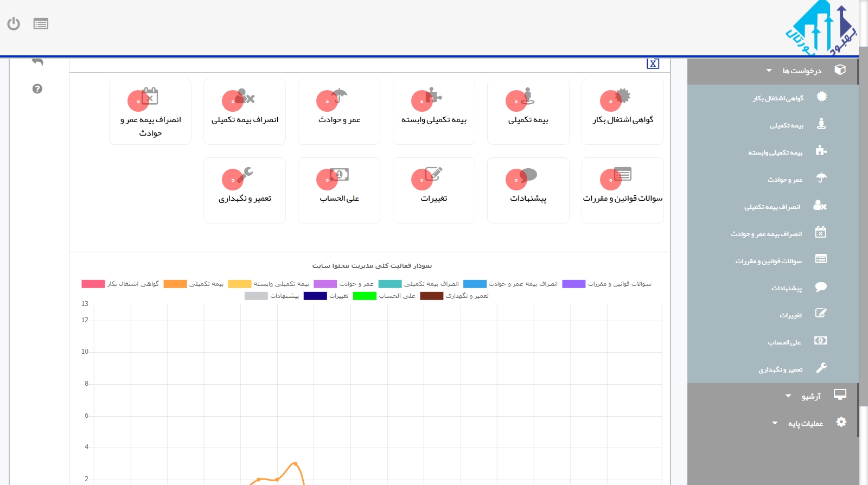This screenshot has height=485, width=868.
Task: Click the back arrow icon
Action: (37, 62)
